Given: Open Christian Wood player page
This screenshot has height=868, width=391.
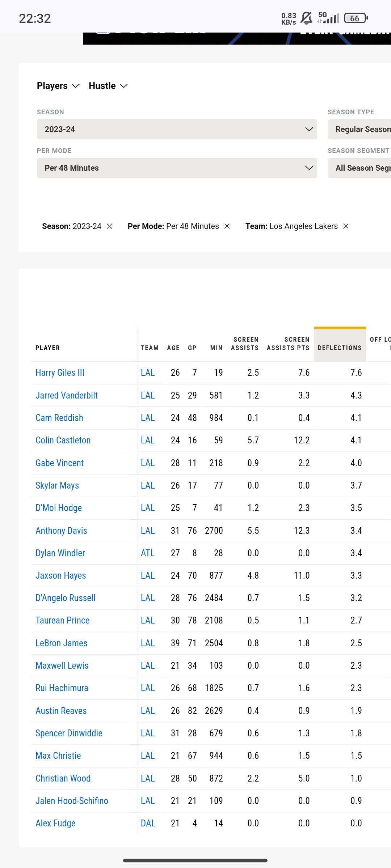Looking at the screenshot, I should pos(63,778).
